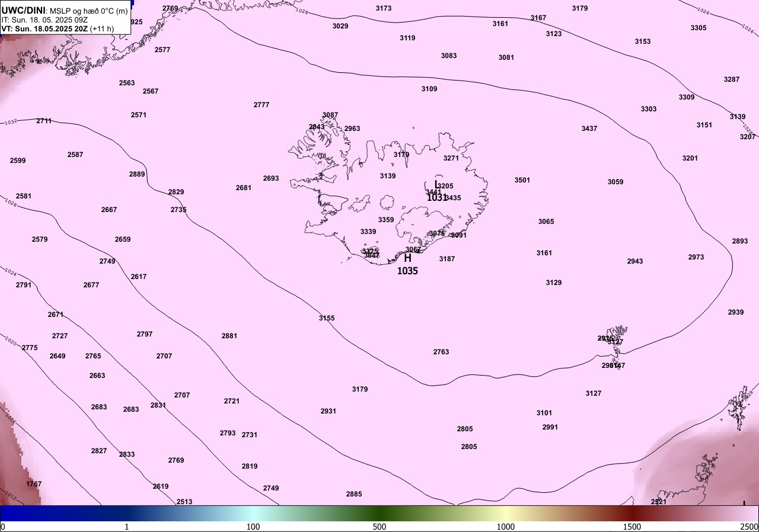Click the height value 2711
Viewport: 759px width, 532px height.
point(44,121)
